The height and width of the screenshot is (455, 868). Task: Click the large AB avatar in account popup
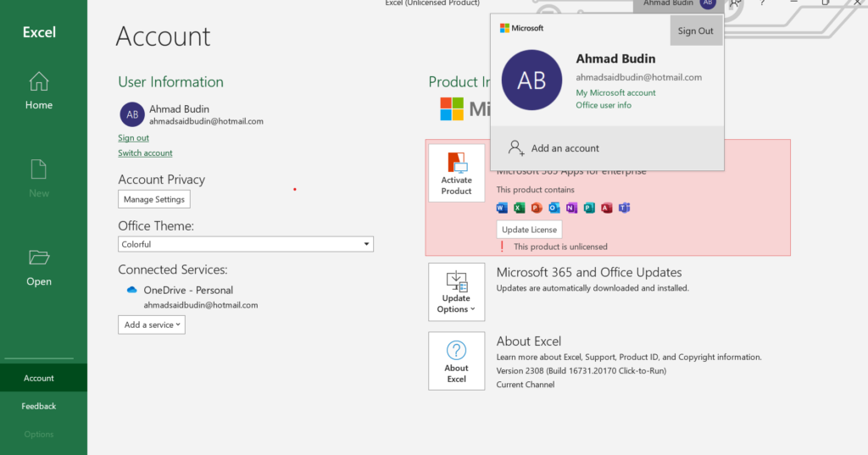[531, 80]
